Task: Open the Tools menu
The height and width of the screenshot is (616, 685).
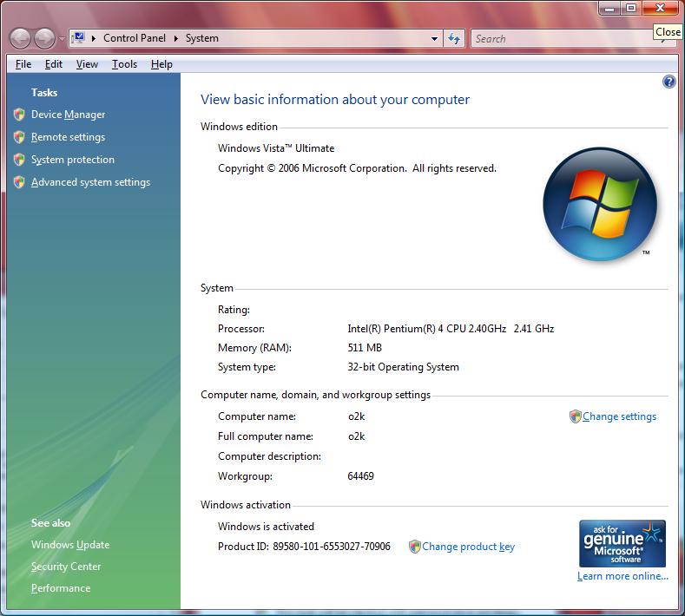Action: (124, 64)
